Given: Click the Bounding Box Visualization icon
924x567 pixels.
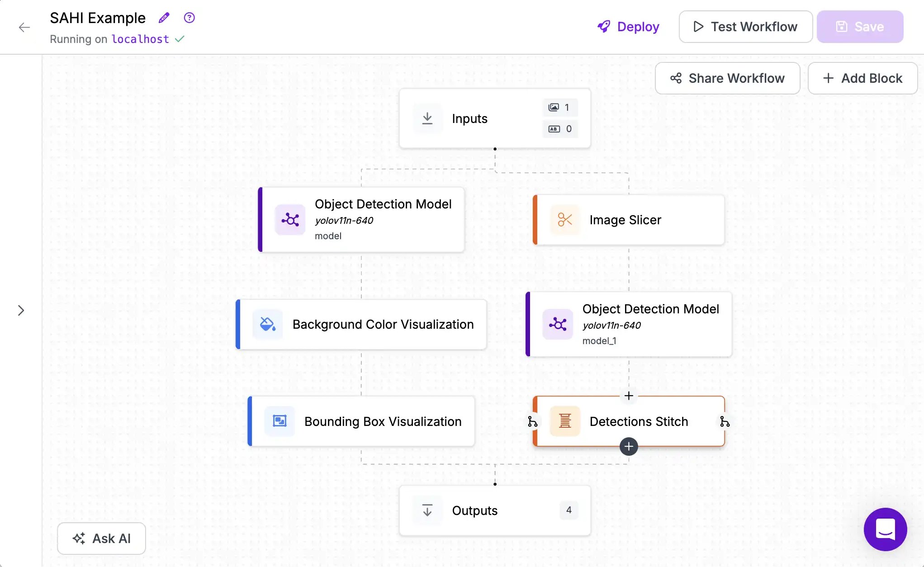Looking at the screenshot, I should coord(280,421).
